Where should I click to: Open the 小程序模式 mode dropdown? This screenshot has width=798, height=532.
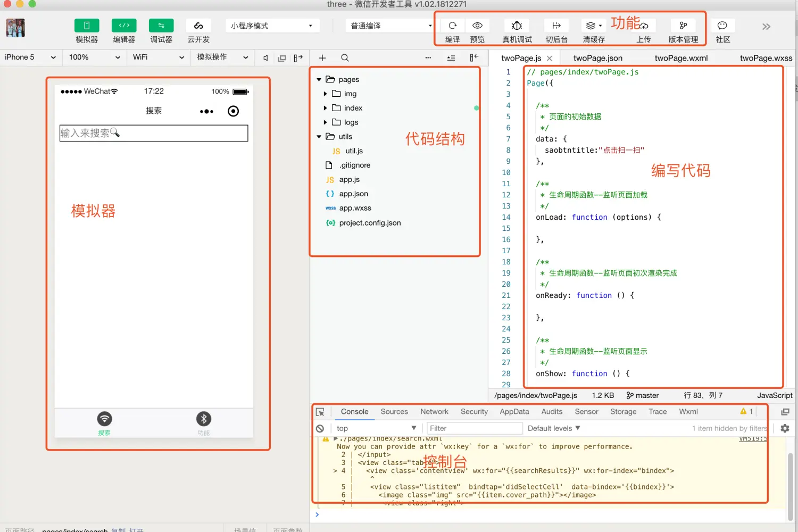272,26
